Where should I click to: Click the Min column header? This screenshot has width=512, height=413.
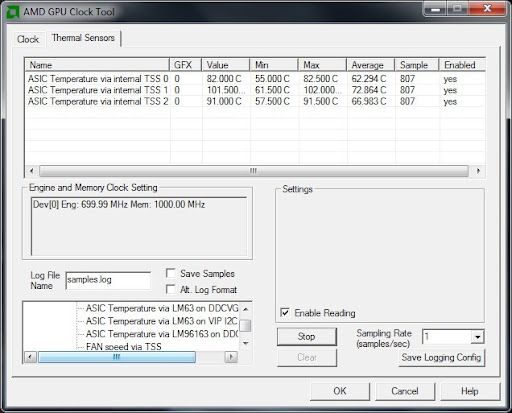tap(274, 65)
